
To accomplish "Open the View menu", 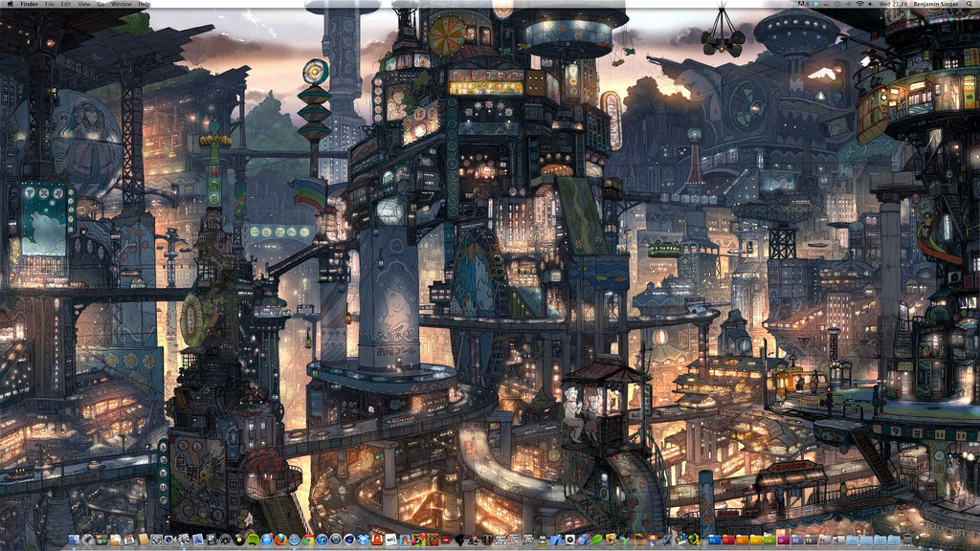I will point(84,4).
